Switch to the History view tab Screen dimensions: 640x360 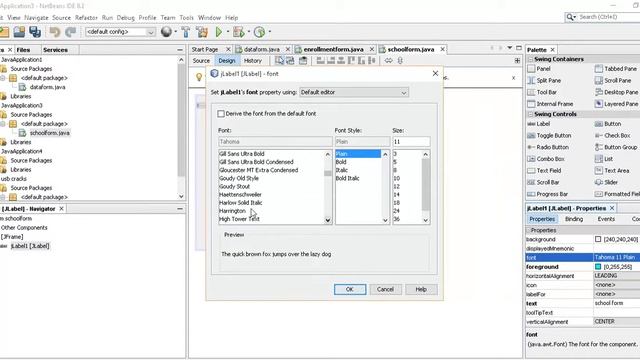tap(253, 61)
